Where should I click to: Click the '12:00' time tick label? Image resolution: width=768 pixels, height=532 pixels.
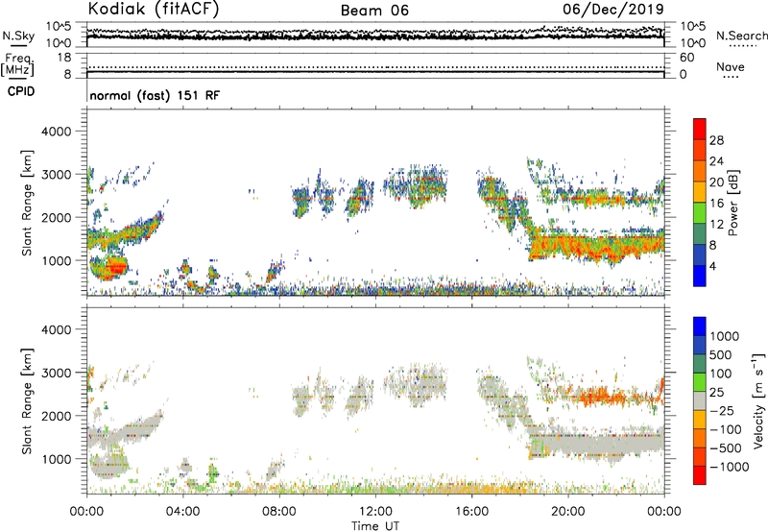tap(375, 512)
